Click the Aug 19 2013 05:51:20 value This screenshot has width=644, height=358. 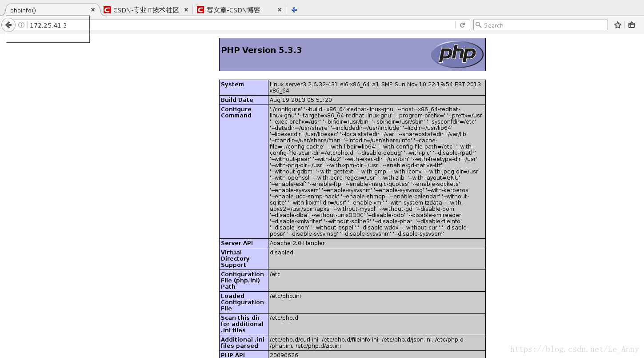coord(301,100)
